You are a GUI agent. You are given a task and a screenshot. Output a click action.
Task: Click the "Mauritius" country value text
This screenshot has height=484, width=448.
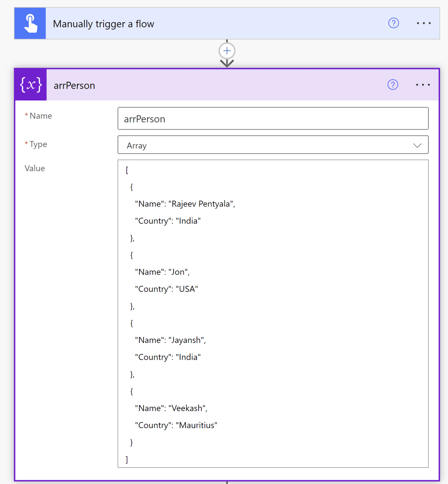196,425
